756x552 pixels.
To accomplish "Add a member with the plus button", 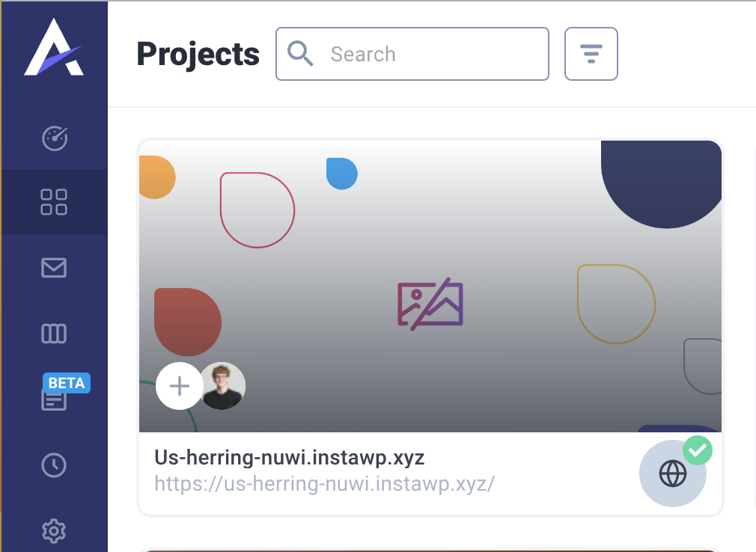I will click(x=179, y=386).
